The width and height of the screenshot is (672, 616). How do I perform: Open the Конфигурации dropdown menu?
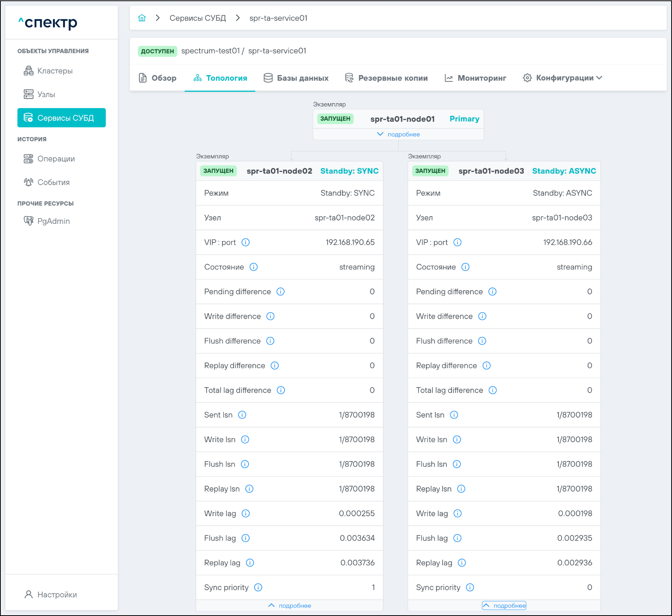tap(563, 78)
